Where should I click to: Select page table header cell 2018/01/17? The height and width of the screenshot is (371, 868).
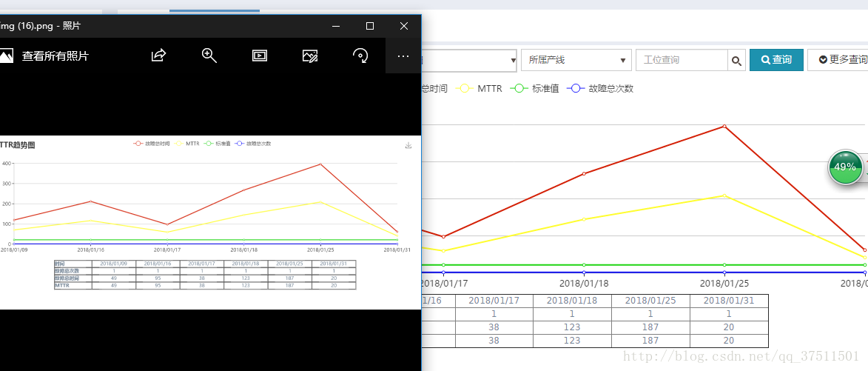[x=494, y=301]
